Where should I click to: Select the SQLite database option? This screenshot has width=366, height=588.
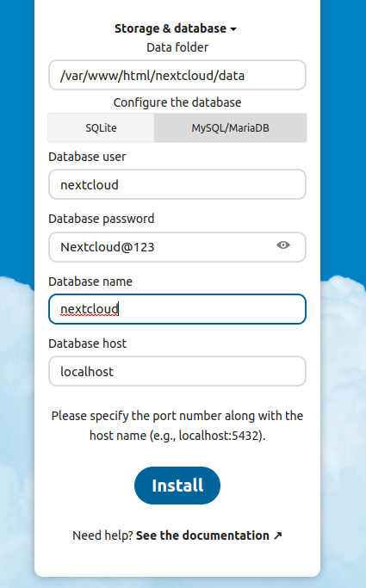click(101, 128)
